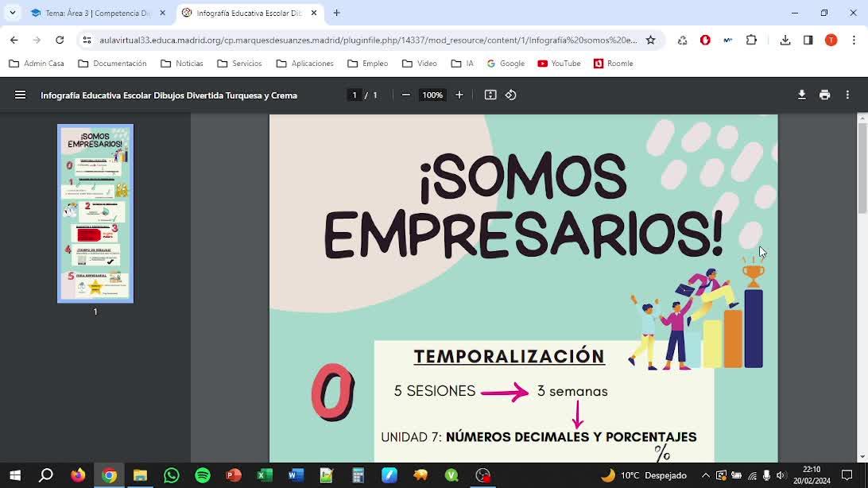
Task: Open the Google bookmark
Action: [x=506, y=64]
